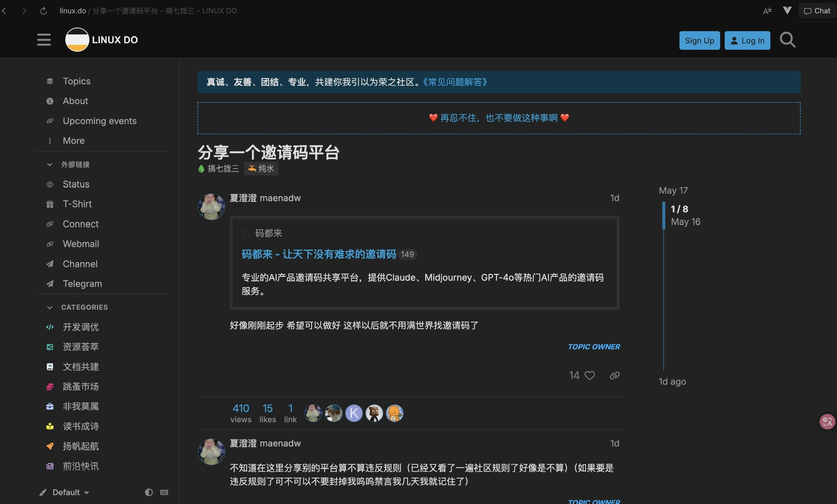837x504 pixels.
Task: Go to Topics in sidebar
Action: point(76,81)
